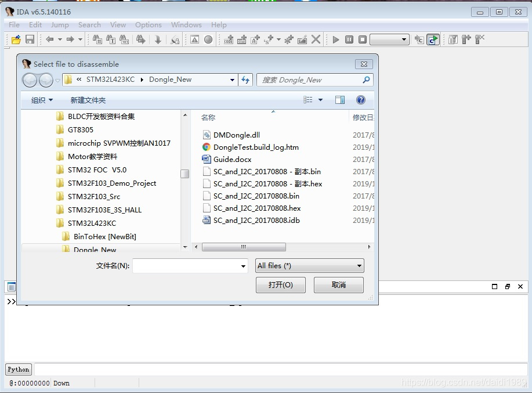Select SC_and_I2C_20170808.idb file

click(256, 220)
